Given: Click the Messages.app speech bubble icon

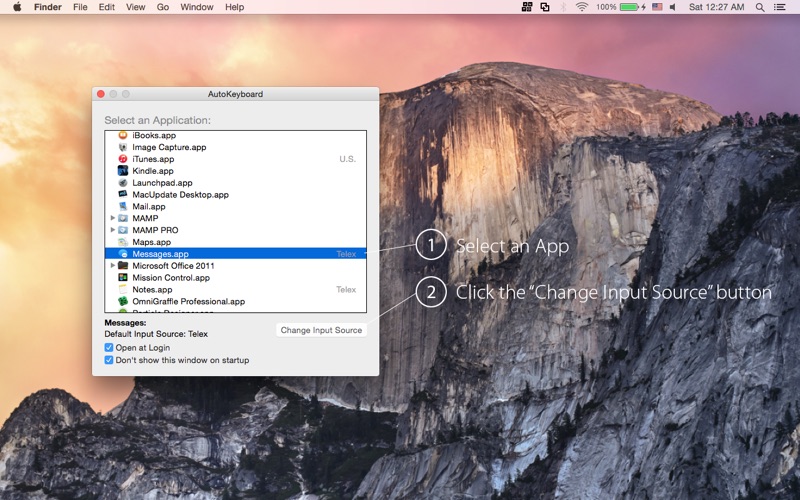Looking at the screenshot, I should coord(123,254).
